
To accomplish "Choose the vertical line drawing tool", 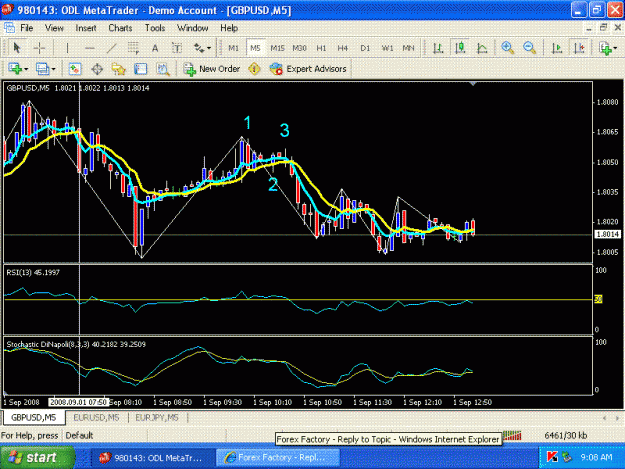I will [67, 48].
